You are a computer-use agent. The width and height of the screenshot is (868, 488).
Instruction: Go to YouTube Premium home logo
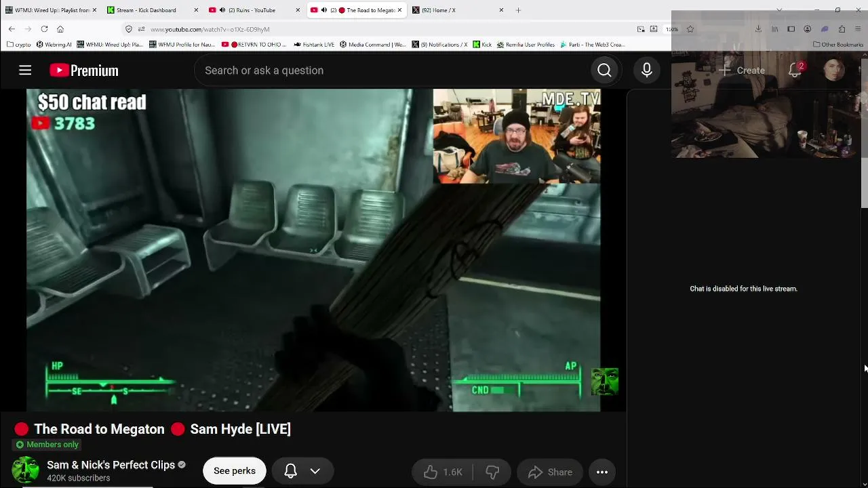(84, 70)
